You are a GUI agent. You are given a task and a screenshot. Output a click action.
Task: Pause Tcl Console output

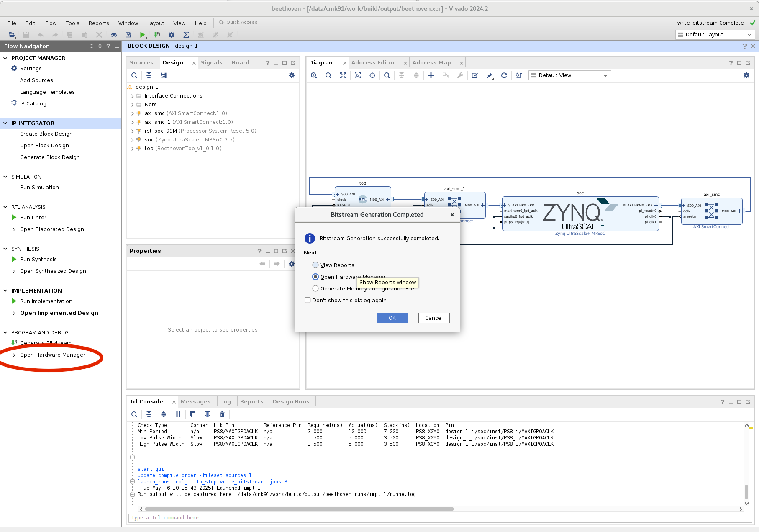coord(178,414)
